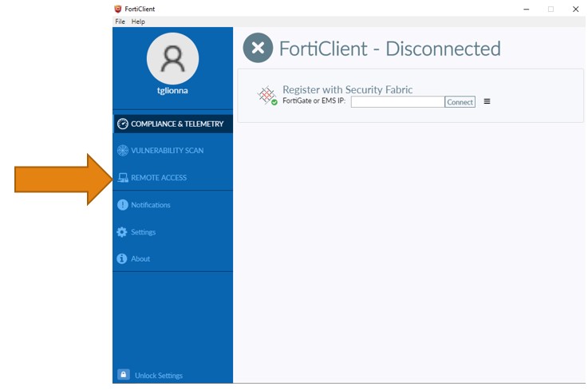
Task: Open the Compliance & Telemetry tab
Action: click(173, 124)
